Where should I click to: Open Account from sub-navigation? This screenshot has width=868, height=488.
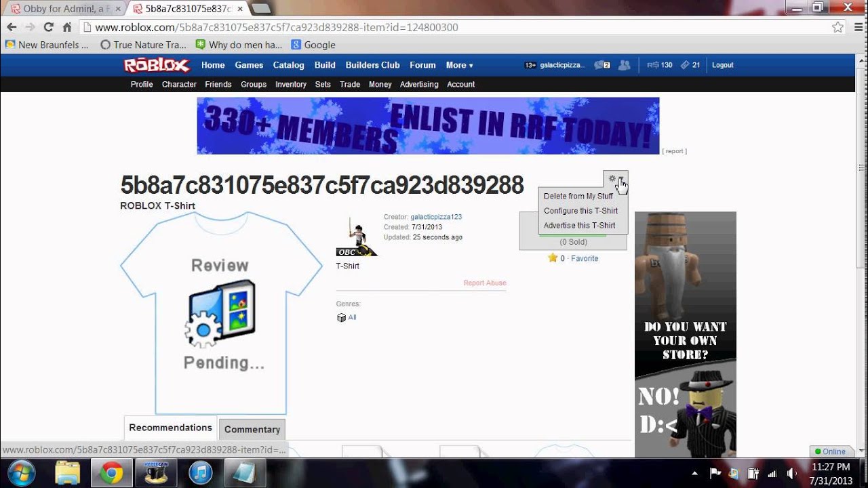point(460,84)
